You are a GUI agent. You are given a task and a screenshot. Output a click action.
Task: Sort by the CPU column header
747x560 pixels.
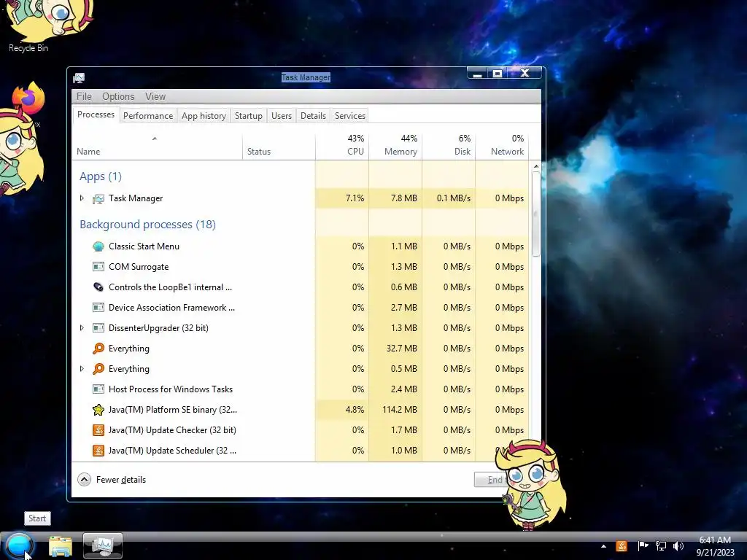pos(342,145)
